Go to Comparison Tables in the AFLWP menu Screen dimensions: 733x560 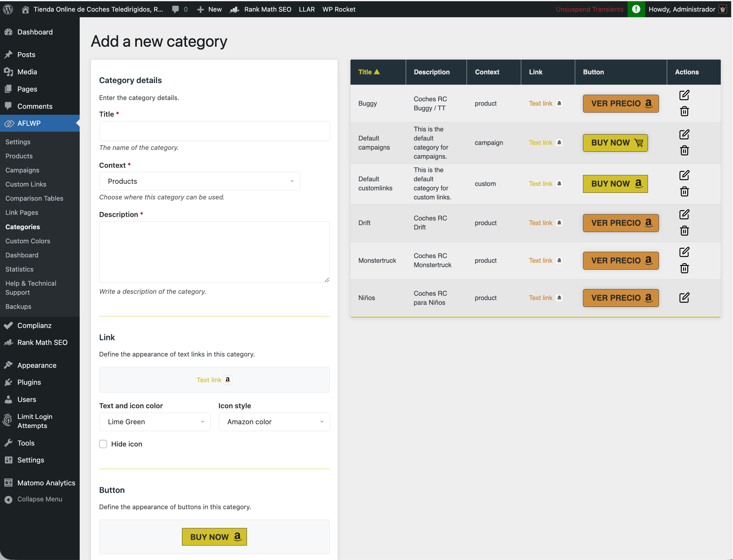[x=34, y=198]
